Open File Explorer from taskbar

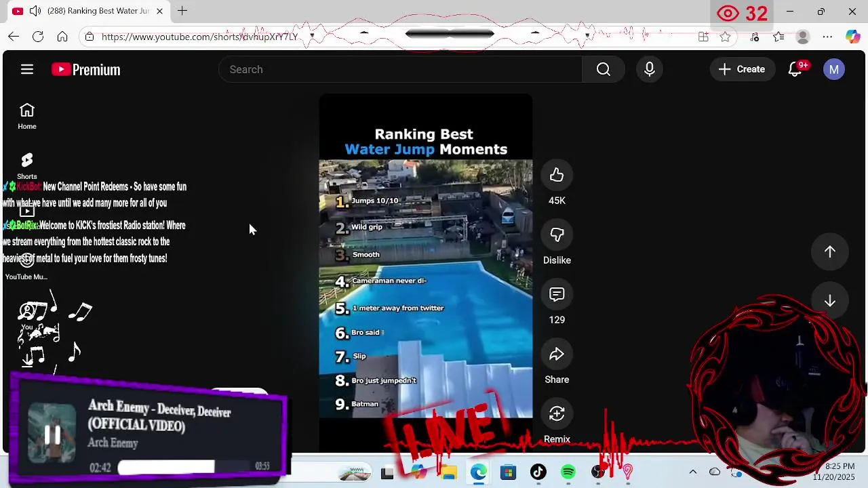coord(448,472)
